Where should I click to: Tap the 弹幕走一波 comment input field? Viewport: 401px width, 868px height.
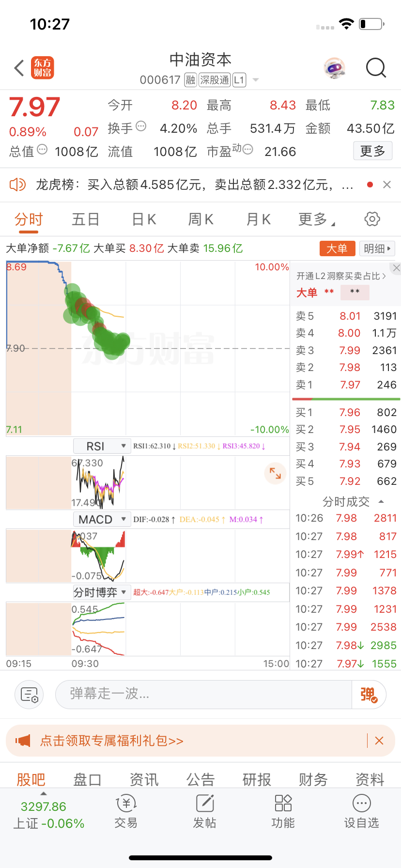pyautogui.click(x=203, y=694)
